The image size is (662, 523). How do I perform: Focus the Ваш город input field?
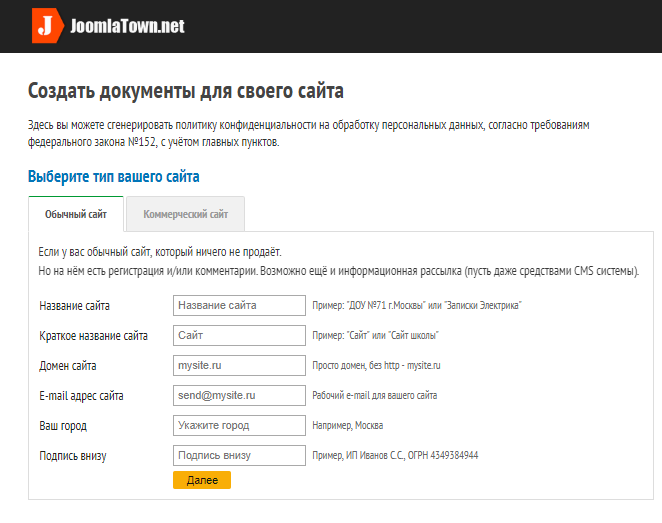point(239,425)
